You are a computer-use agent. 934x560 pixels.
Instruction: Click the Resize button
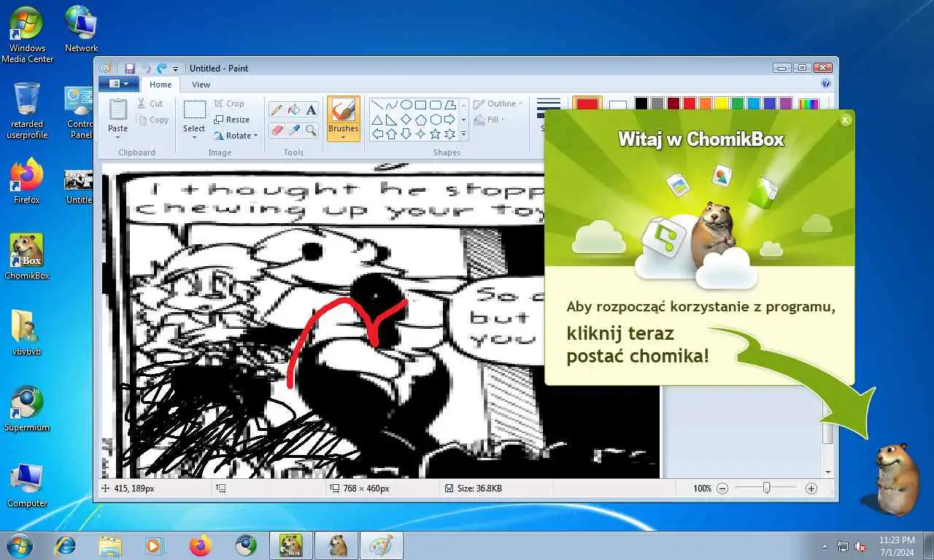click(x=232, y=120)
